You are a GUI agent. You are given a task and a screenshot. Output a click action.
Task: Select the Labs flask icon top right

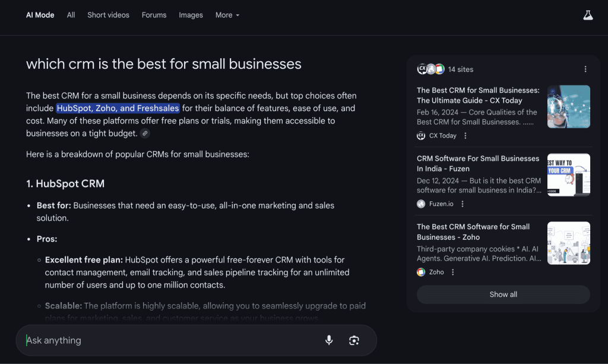click(588, 15)
